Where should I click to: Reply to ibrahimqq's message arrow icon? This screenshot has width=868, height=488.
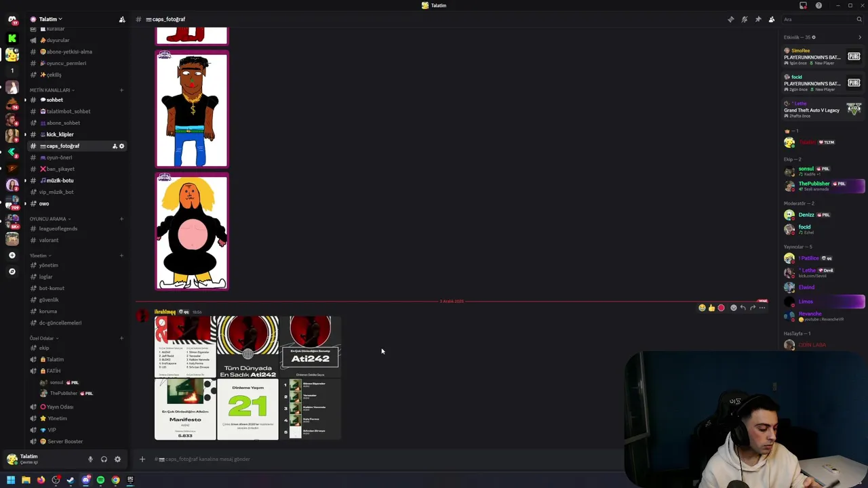[743, 308]
